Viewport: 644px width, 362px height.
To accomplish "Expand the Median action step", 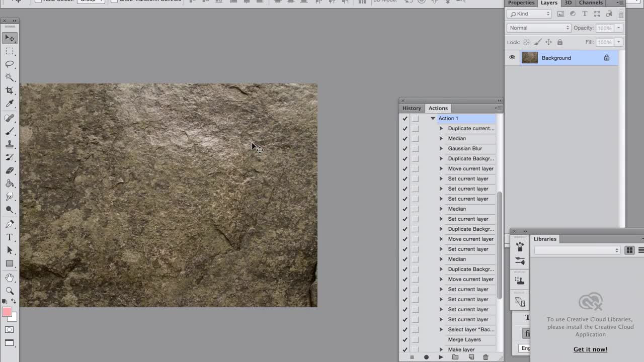I will pyautogui.click(x=441, y=138).
